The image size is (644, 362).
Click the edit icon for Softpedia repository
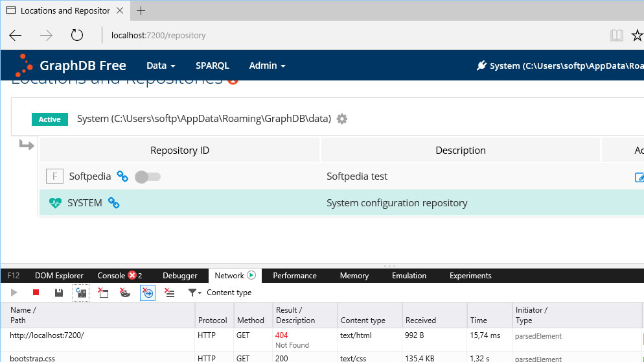point(639,177)
